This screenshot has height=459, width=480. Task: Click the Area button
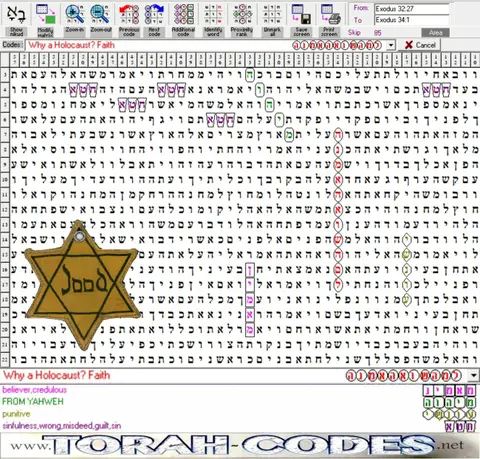[x=435, y=33]
